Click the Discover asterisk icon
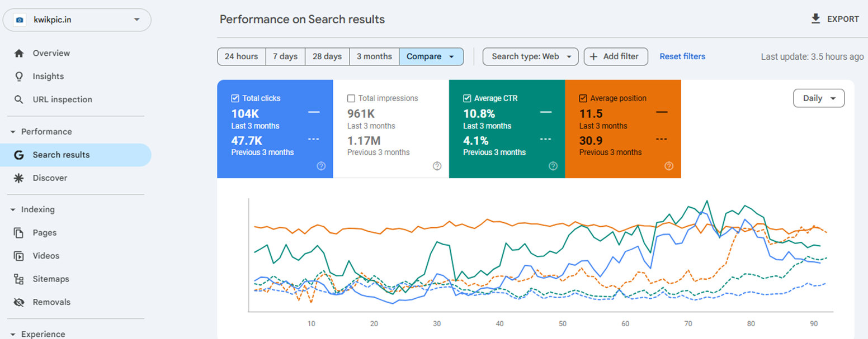Screen dimensions: 868x339 coord(19,178)
